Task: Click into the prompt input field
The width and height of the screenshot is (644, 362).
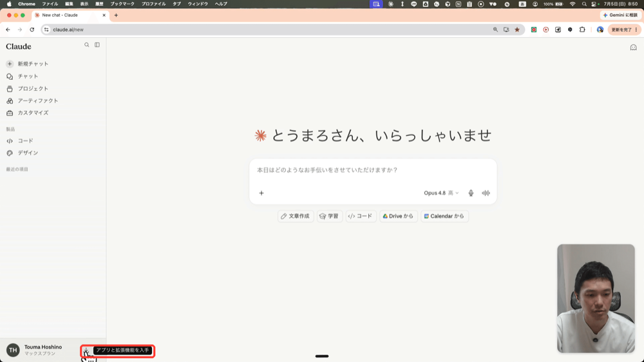Action: [372, 170]
